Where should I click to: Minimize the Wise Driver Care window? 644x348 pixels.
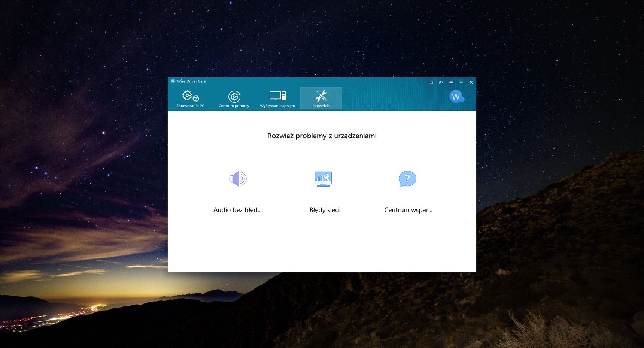click(x=461, y=82)
